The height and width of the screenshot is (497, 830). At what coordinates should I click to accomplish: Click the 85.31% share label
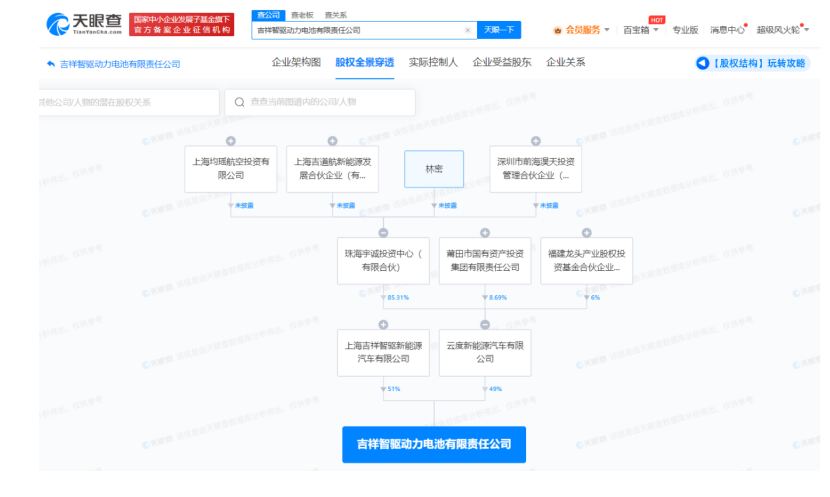[398, 297]
